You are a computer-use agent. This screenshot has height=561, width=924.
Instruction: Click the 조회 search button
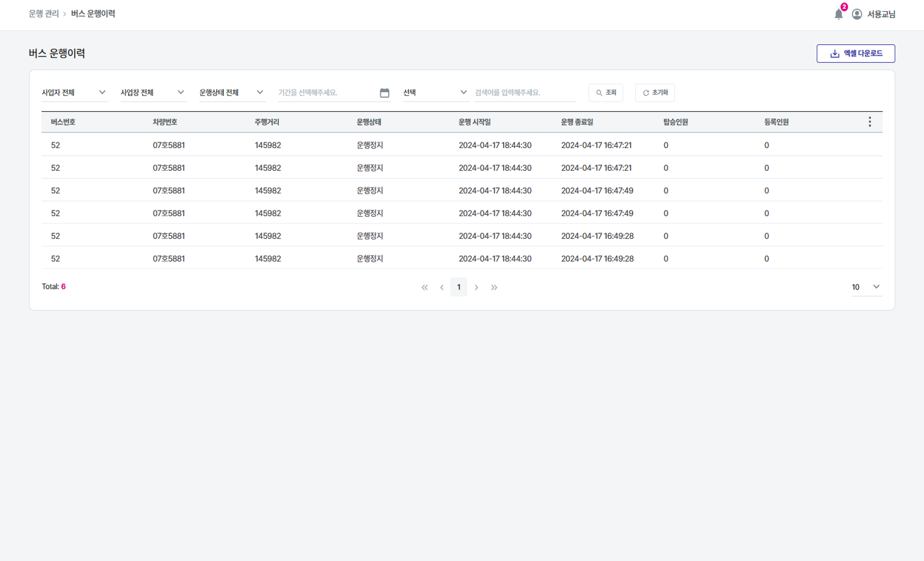tap(606, 93)
